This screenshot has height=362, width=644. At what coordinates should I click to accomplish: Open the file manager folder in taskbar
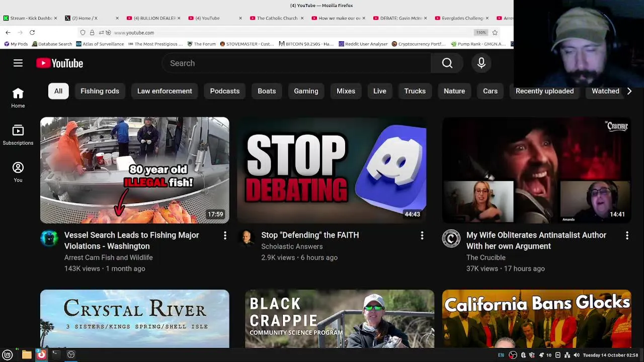point(27,355)
